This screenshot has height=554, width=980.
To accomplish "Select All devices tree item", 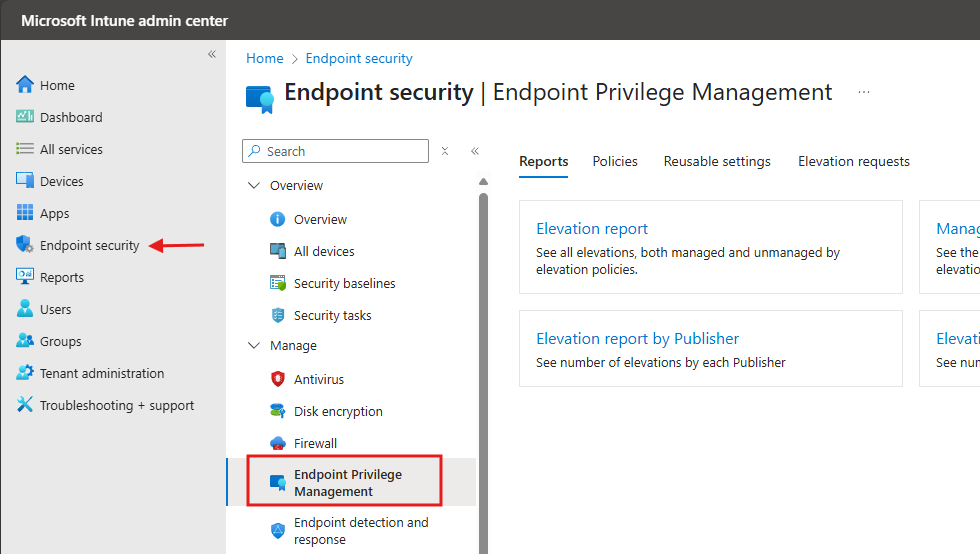I will coord(324,251).
